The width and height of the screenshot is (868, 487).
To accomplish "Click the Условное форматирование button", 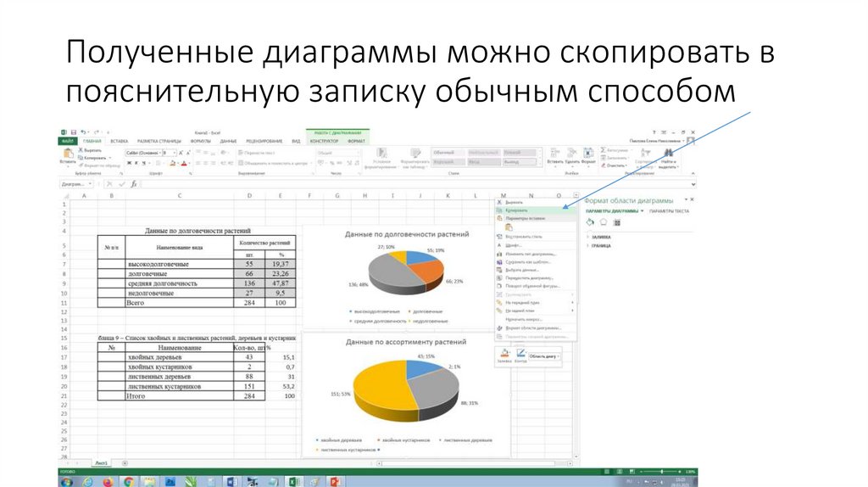I will point(381,158).
